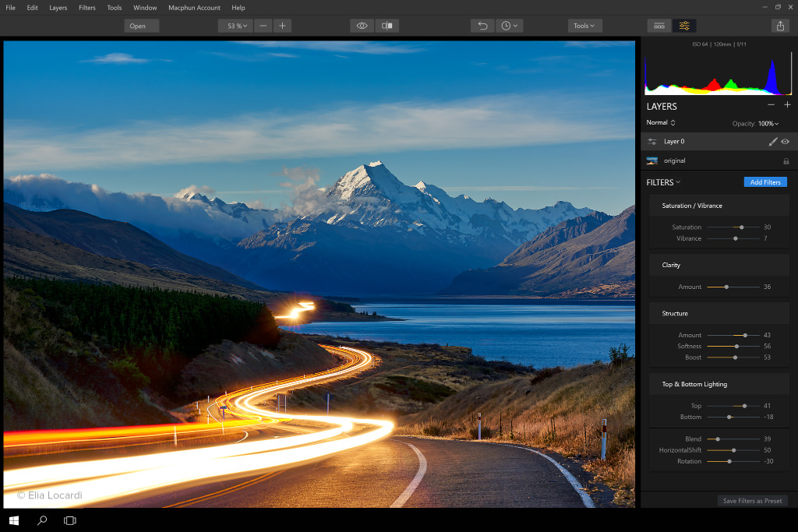Screen dimensions: 798x532
Task: Click the zoom in plus button
Action: pos(282,26)
